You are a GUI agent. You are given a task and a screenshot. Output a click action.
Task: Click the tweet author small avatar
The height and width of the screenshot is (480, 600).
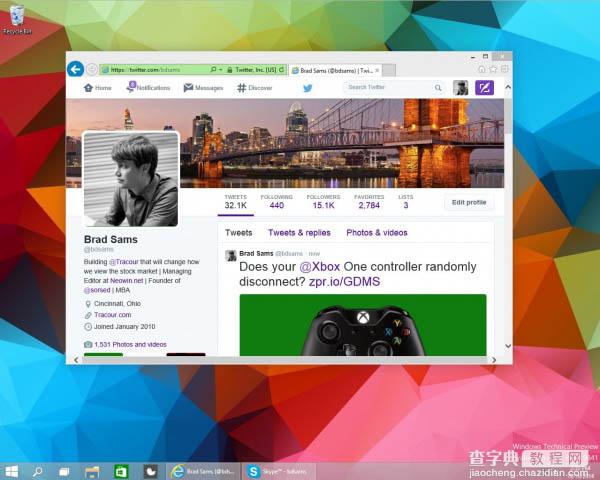coord(231,255)
